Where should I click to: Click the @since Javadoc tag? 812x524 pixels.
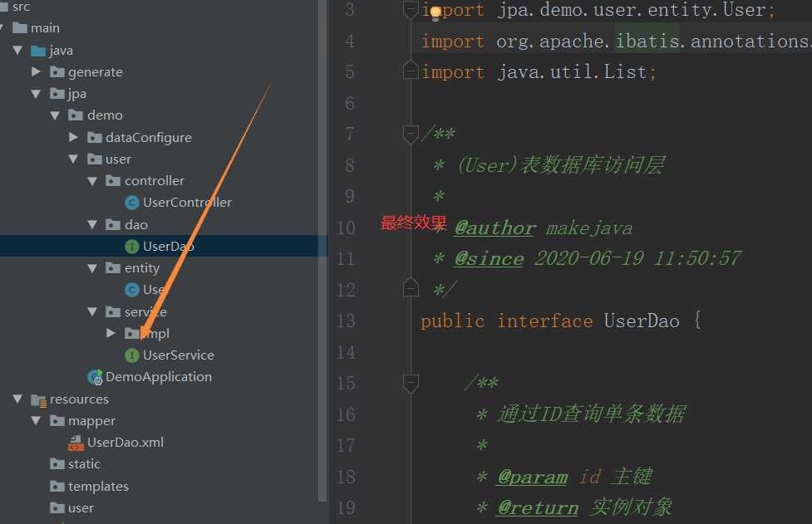coord(489,258)
